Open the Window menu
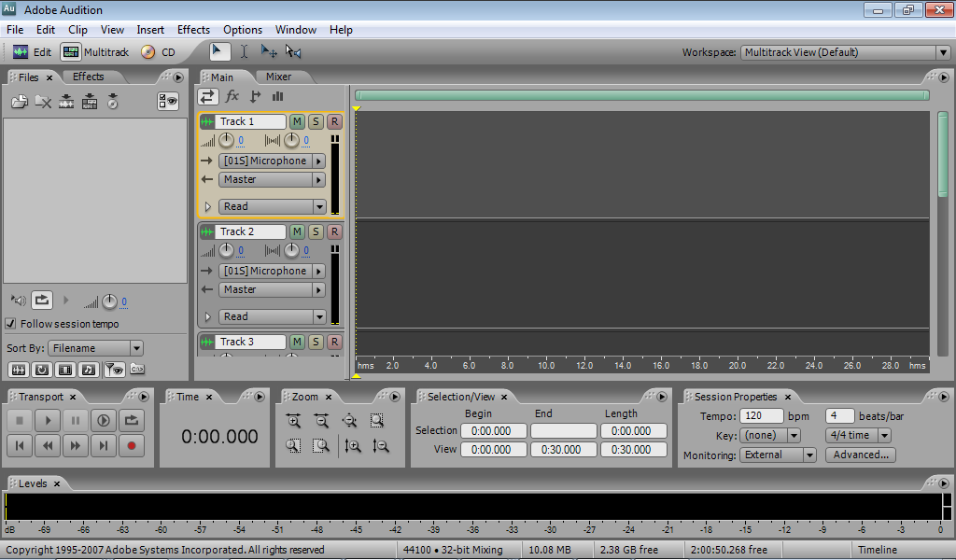 point(296,29)
